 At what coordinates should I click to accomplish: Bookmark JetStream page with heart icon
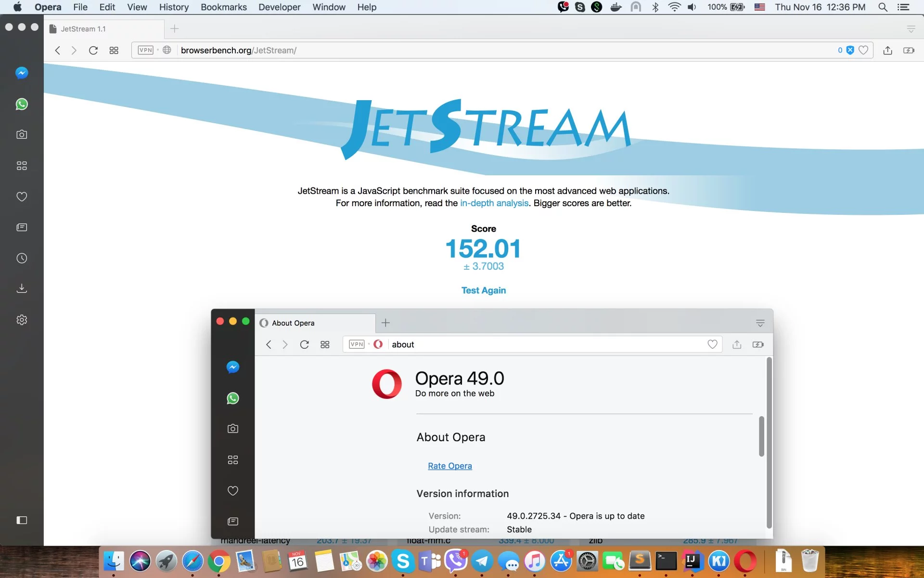863,50
